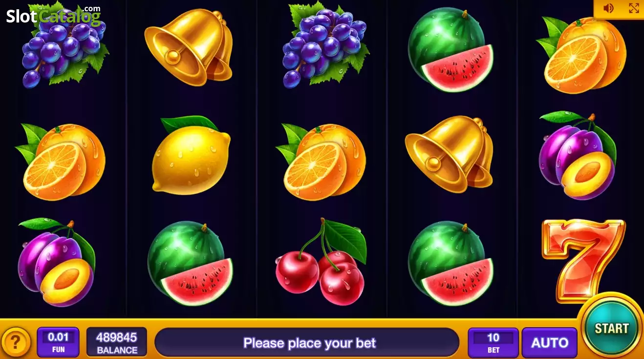
Task: Toggle fullscreen mode icon
Action: click(633, 8)
